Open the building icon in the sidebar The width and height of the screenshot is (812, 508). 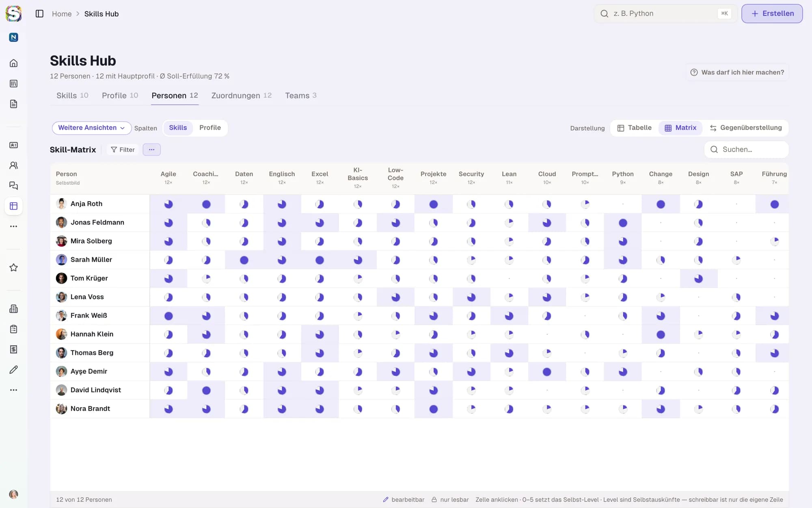pos(13,309)
